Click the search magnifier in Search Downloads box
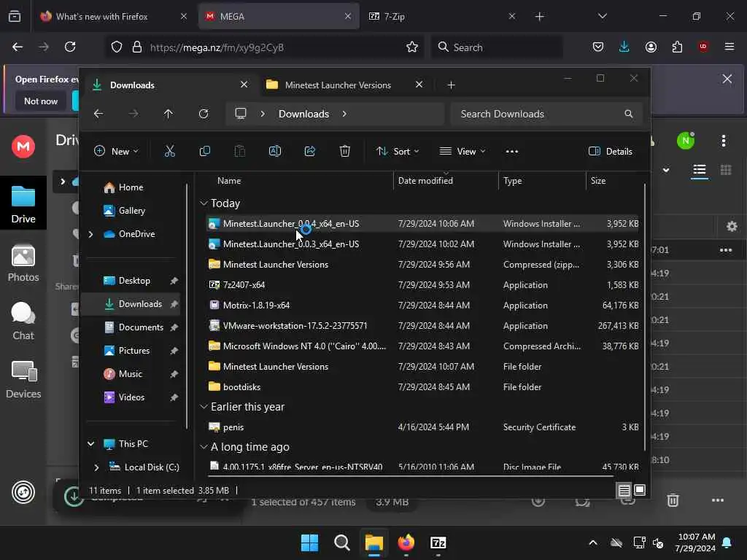747x560 pixels. pyautogui.click(x=629, y=114)
